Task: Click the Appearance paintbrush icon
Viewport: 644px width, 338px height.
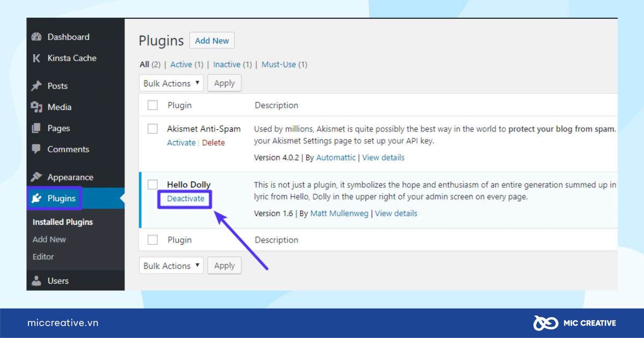Action: coord(36,177)
